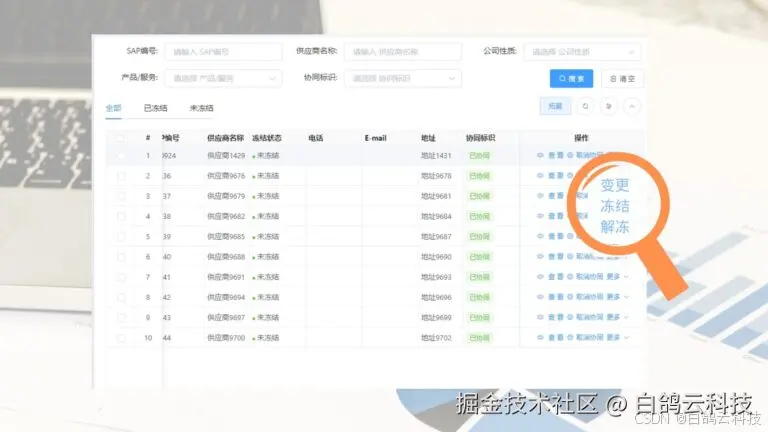Image resolution: width=768 pixels, height=432 pixels.
Task: View details of 供应商9682 row
Action: 550,216
